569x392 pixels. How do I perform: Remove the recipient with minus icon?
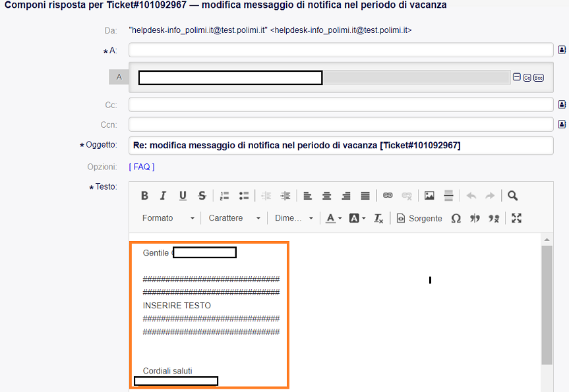(x=517, y=77)
